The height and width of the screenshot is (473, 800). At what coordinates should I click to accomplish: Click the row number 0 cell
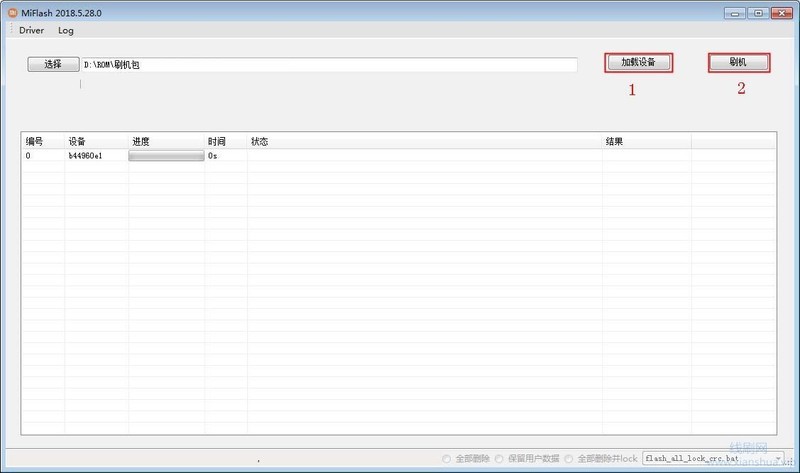coord(28,156)
